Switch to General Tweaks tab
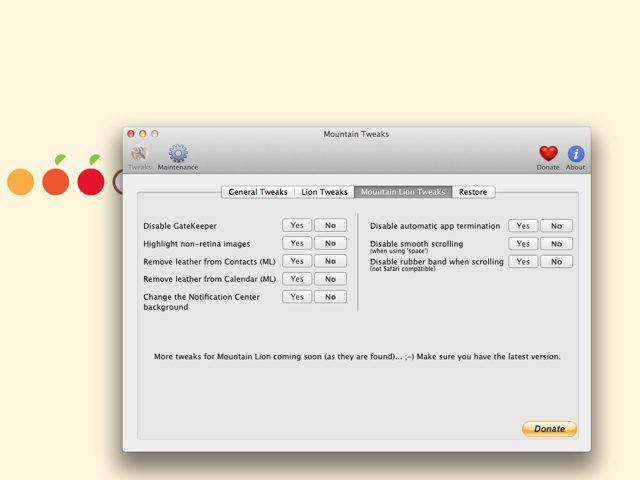 pyautogui.click(x=258, y=192)
